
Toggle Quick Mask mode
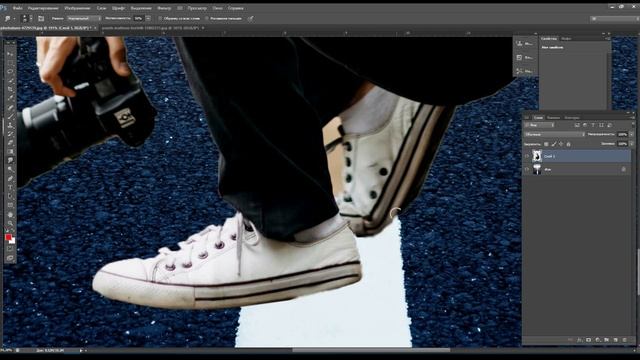10,249
